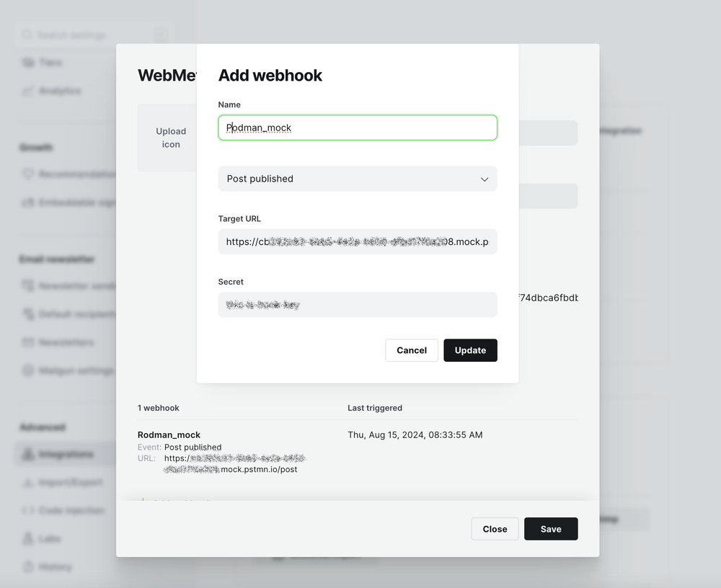The width and height of the screenshot is (721, 588).
Task: Click the Upload icon area
Action: click(x=171, y=138)
